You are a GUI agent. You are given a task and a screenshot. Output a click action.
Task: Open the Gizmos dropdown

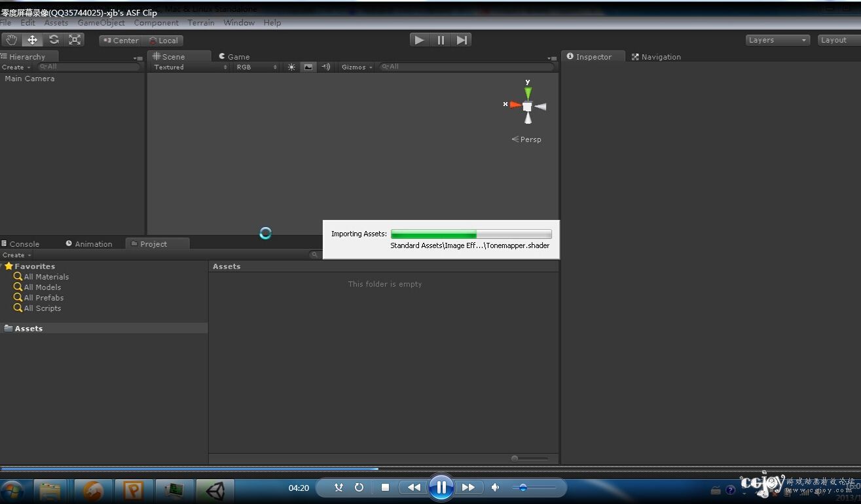[357, 67]
